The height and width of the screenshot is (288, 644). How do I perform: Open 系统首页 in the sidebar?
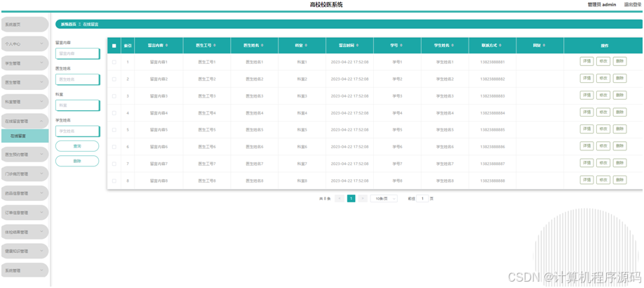(x=25, y=25)
